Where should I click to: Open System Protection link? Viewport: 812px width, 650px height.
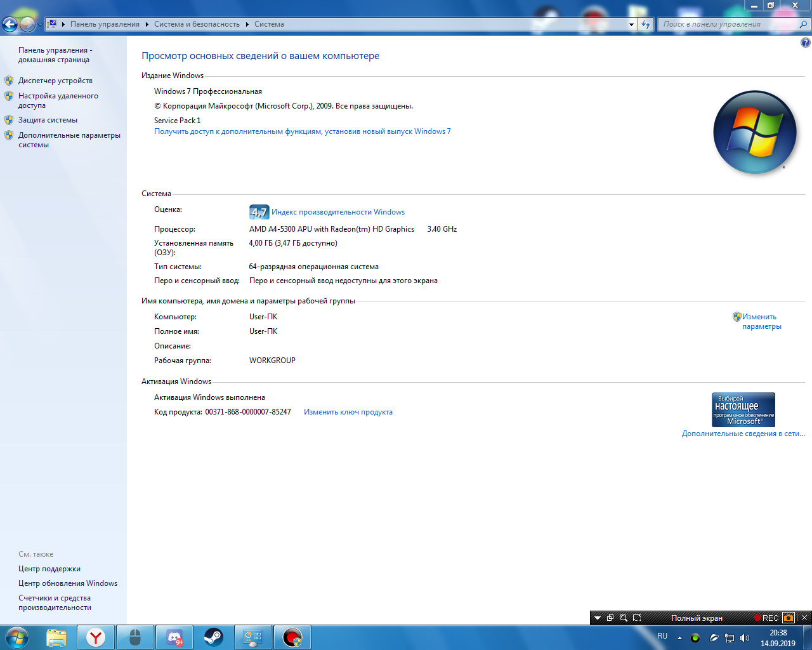pos(48,120)
